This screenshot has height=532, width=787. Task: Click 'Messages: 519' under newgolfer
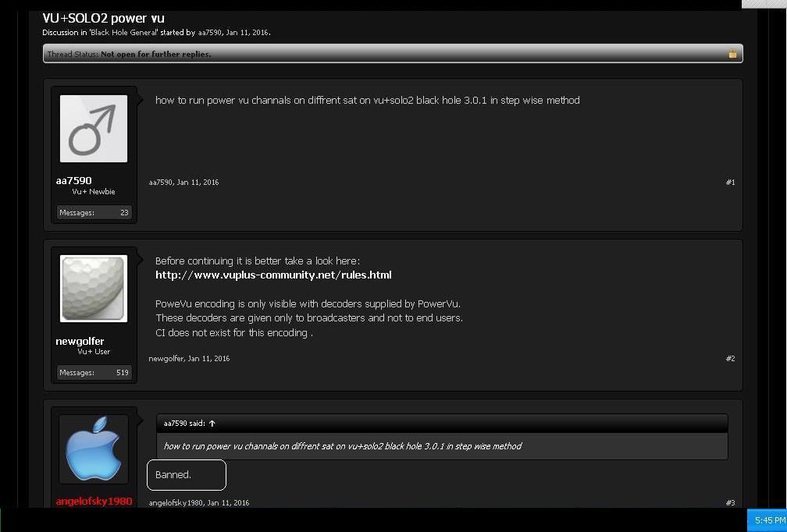[94, 373]
